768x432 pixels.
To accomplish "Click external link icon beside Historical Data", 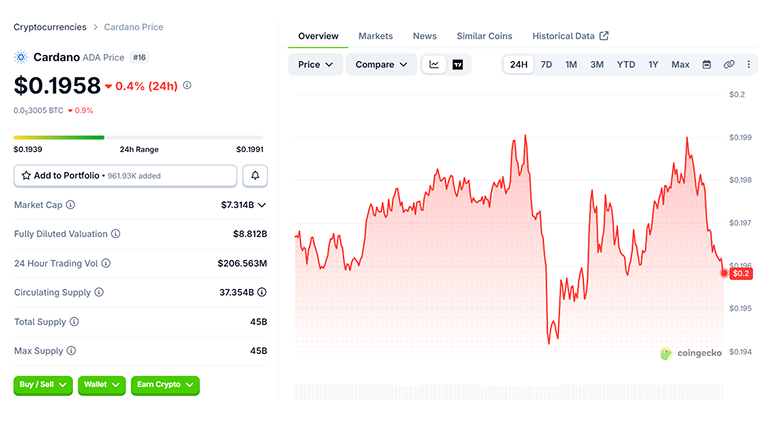I will coord(604,36).
